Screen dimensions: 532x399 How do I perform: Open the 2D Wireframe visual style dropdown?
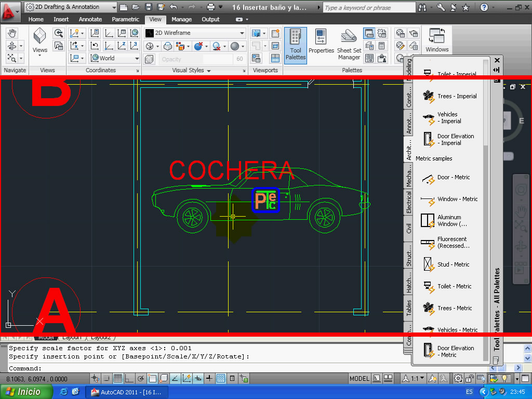pos(195,33)
